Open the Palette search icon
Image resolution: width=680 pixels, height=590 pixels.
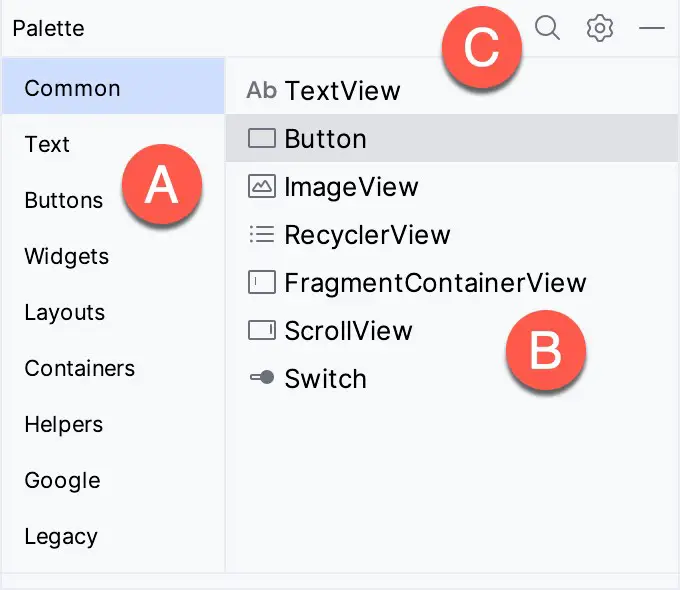(x=547, y=28)
